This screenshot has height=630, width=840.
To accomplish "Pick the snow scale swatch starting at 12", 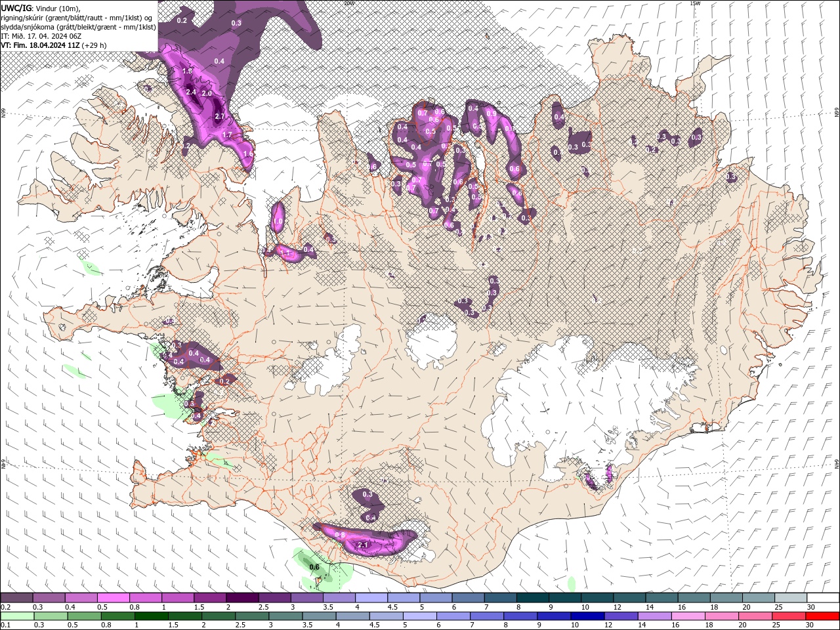I will point(629,598).
